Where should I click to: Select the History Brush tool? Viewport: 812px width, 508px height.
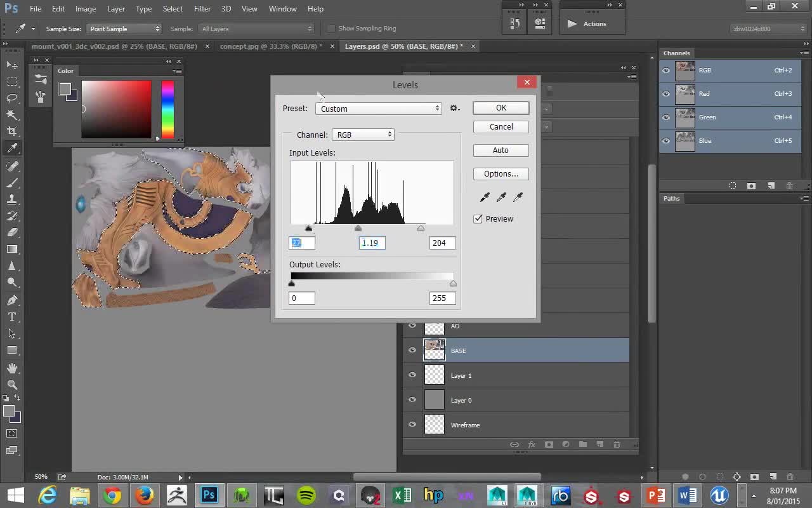[x=12, y=216]
